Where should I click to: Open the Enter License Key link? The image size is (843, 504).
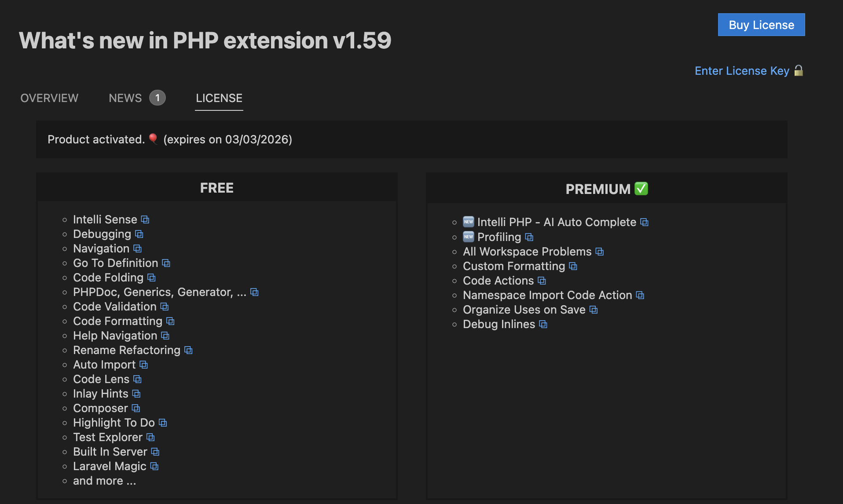tap(741, 71)
